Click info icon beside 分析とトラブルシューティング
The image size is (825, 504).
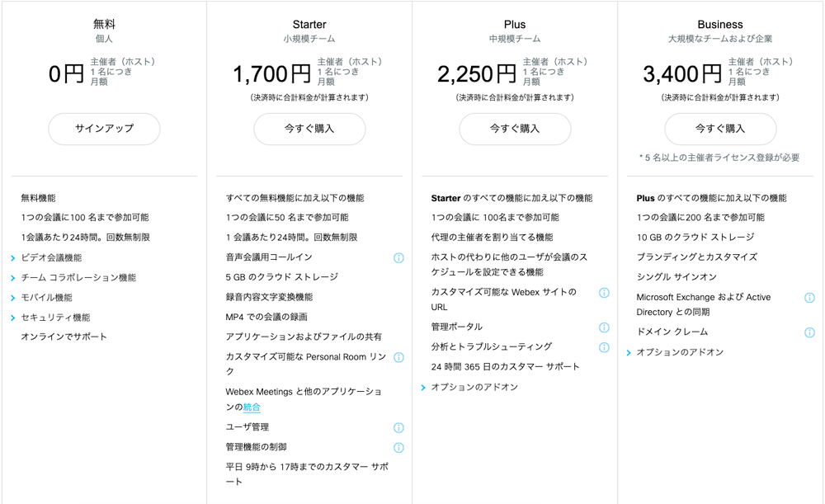[x=604, y=347]
